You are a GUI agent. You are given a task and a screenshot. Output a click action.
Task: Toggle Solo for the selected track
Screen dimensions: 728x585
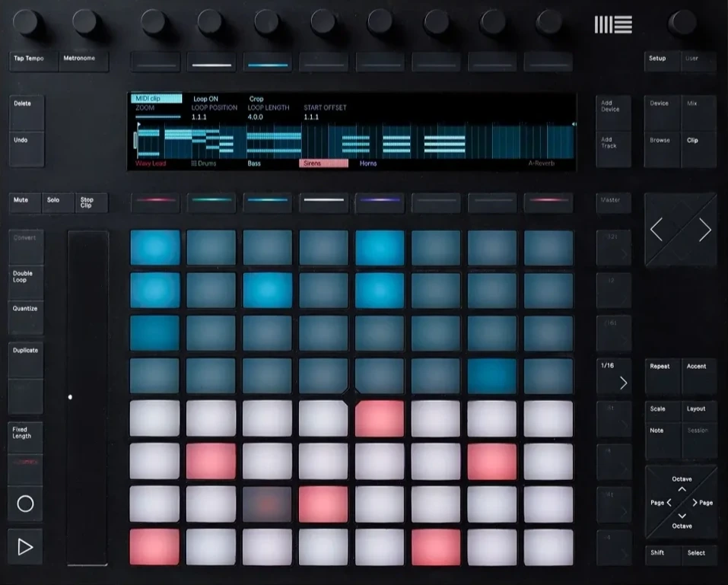point(58,203)
